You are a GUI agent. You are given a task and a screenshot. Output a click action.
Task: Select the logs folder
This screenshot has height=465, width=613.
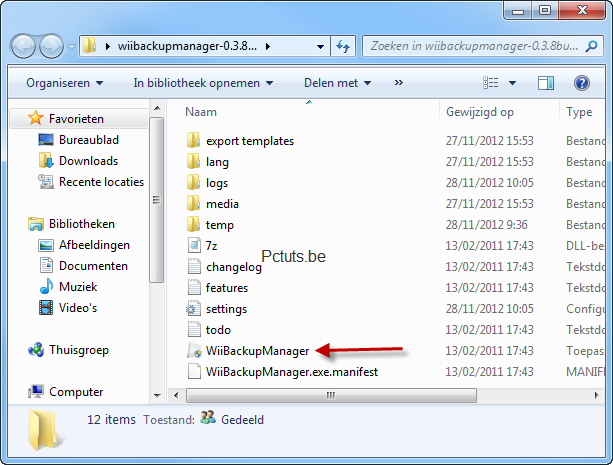pos(217,183)
